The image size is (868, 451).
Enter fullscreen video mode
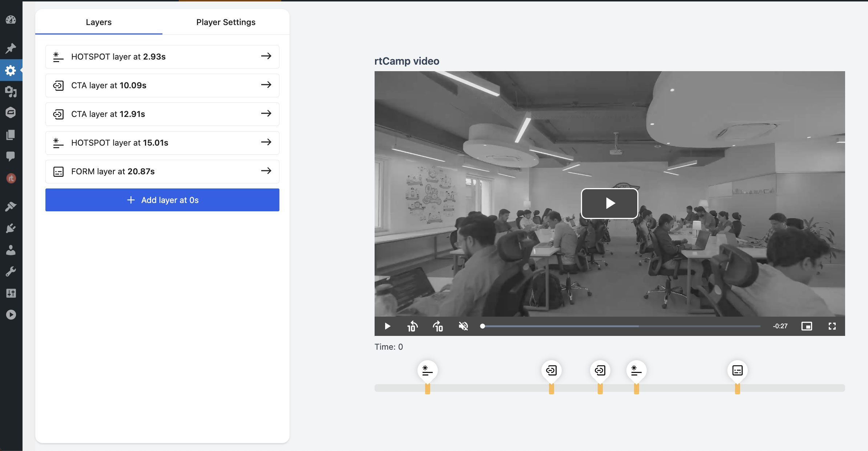coord(832,326)
